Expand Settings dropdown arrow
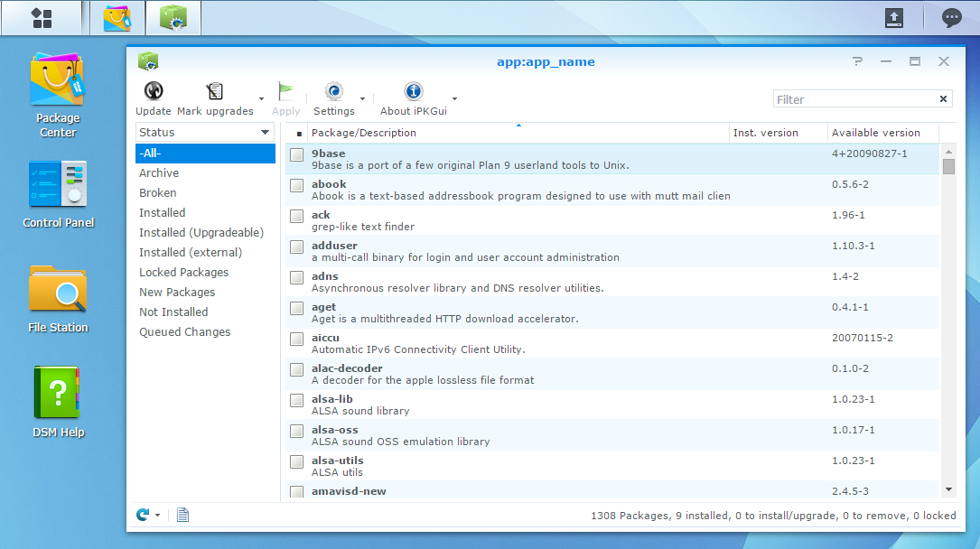980x549 pixels. [x=362, y=98]
